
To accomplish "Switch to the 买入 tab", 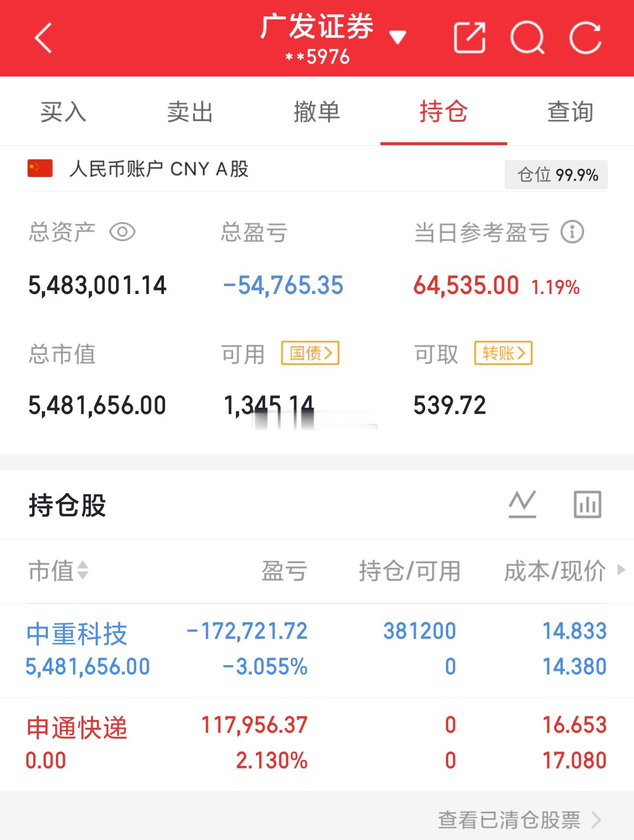I will click(63, 112).
